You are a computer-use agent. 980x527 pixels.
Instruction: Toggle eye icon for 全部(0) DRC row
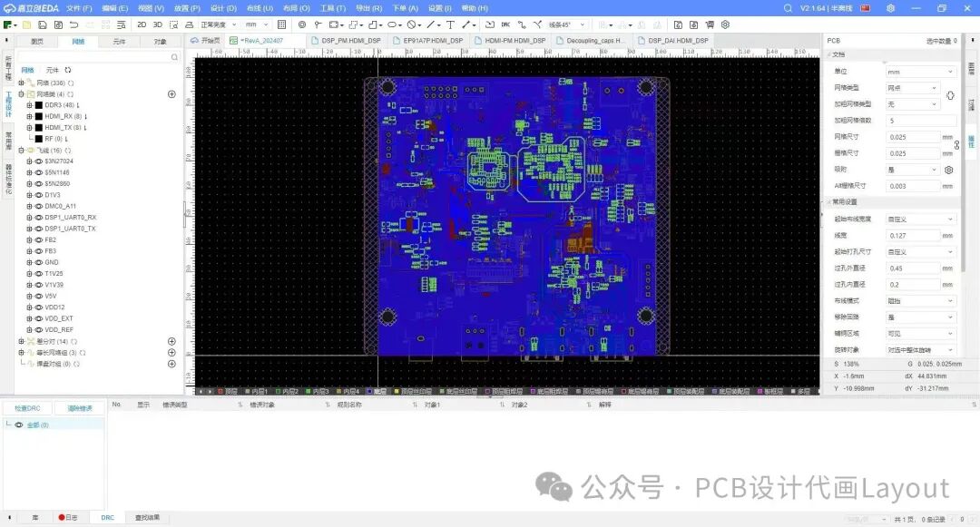point(19,425)
